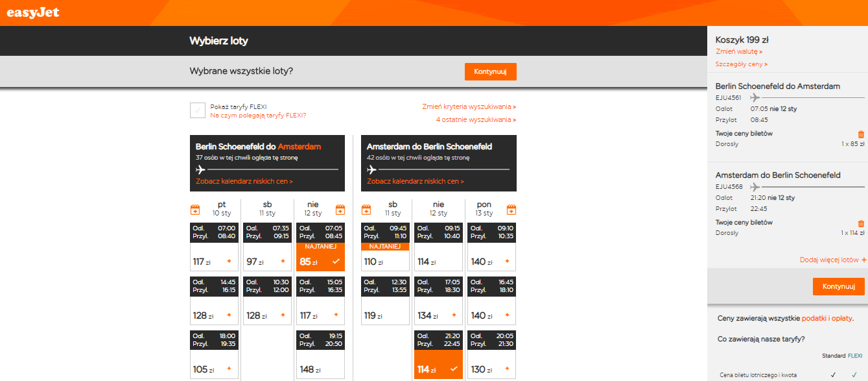Add the 16:45 return flight for 140 zł with plus

pyautogui.click(x=507, y=315)
